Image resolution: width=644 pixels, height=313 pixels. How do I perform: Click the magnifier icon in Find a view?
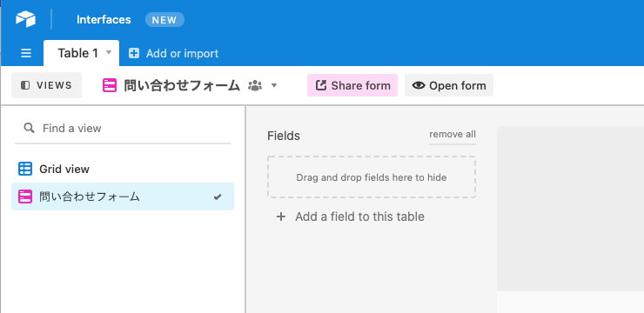[29, 128]
